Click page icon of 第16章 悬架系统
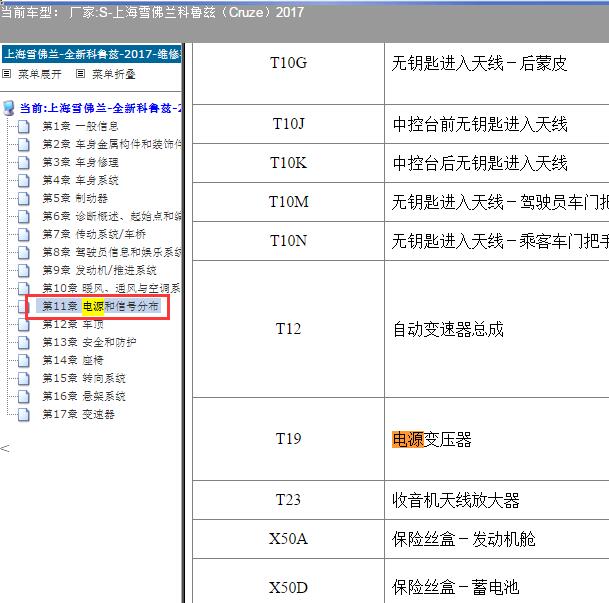Screen dimensions: 609x603 24,397
